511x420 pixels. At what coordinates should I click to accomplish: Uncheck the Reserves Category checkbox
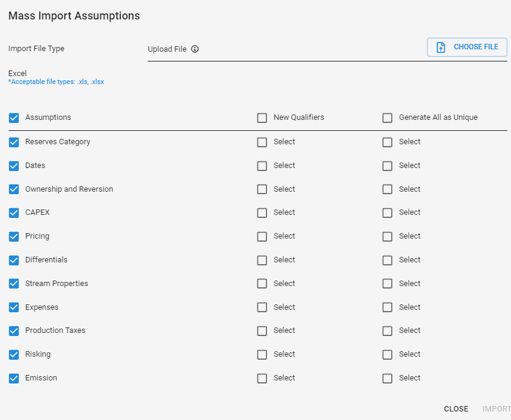pos(14,142)
